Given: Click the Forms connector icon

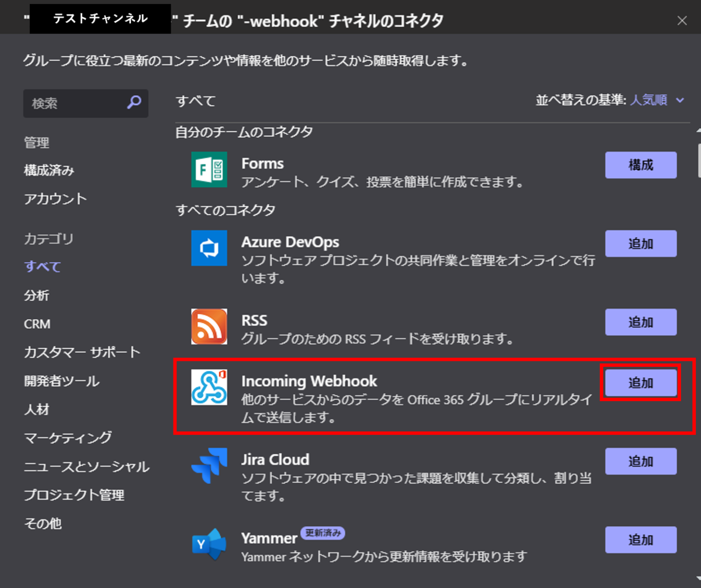Looking at the screenshot, I should click(209, 169).
